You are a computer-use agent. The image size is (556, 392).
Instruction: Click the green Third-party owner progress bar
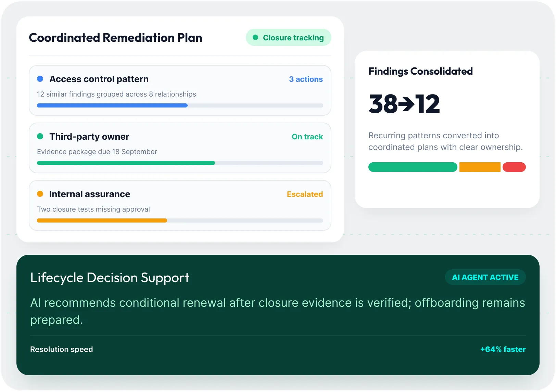[x=126, y=163]
